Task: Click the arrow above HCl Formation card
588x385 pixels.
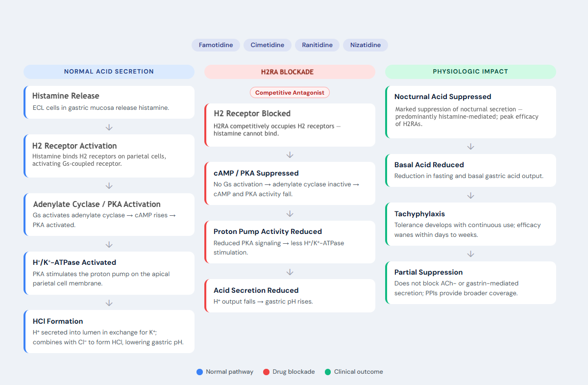Action: coord(109,303)
